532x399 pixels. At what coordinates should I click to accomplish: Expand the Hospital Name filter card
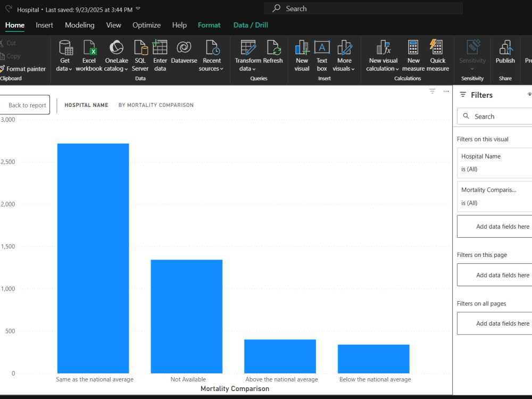point(494,162)
